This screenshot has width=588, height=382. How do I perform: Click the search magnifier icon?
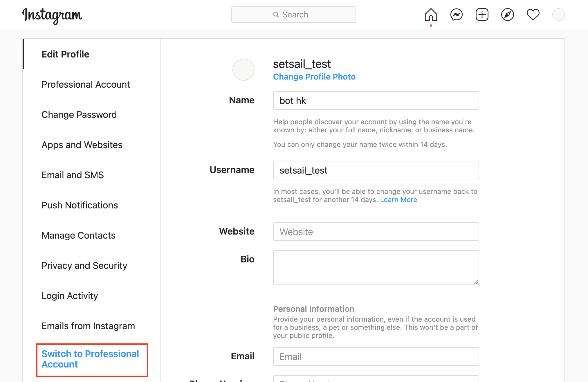click(x=276, y=15)
